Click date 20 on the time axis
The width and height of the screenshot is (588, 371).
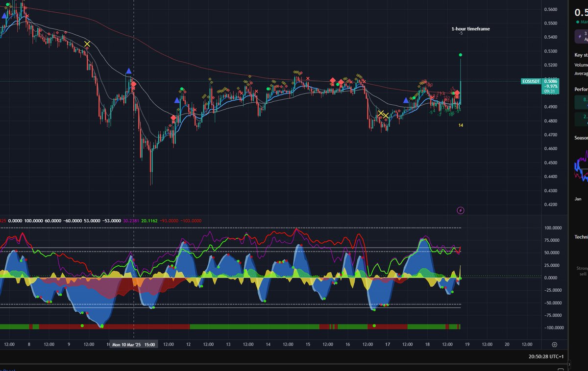point(507,345)
